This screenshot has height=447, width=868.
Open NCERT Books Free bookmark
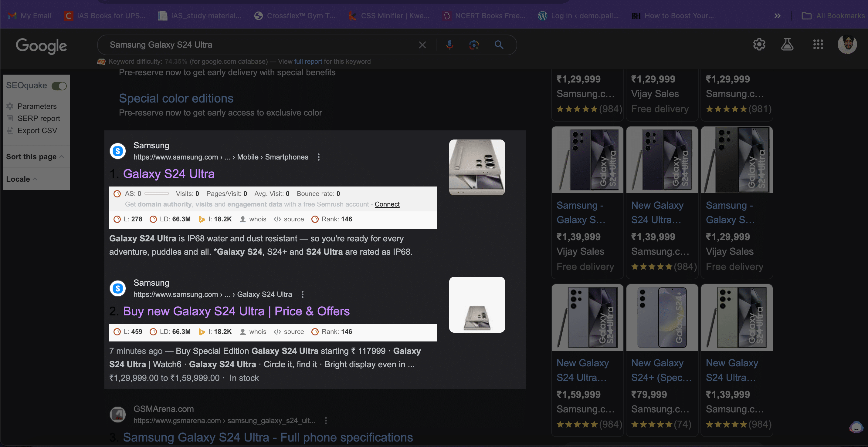[x=484, y=15]
